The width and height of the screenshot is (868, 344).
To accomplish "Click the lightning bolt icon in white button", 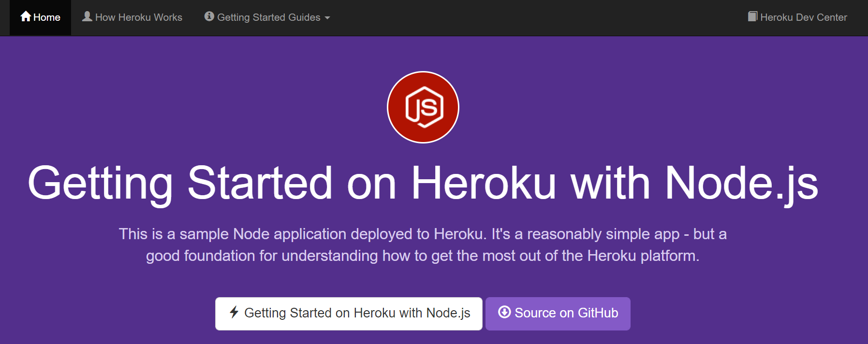I will click(234, 312).
